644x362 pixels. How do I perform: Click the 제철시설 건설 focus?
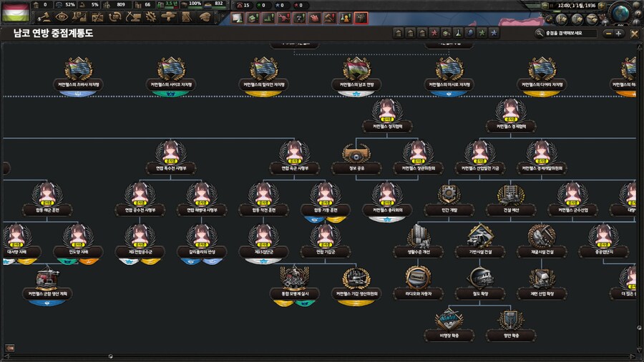pyautogui.click(x=541, y=238)
